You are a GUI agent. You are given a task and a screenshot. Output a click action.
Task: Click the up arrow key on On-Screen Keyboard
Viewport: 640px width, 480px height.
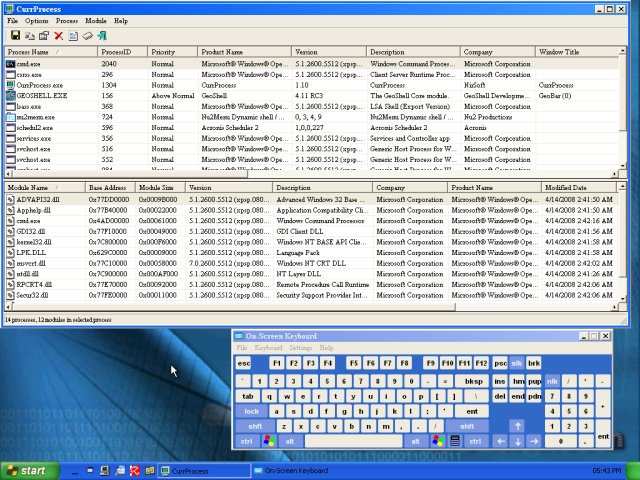[518, 426]
